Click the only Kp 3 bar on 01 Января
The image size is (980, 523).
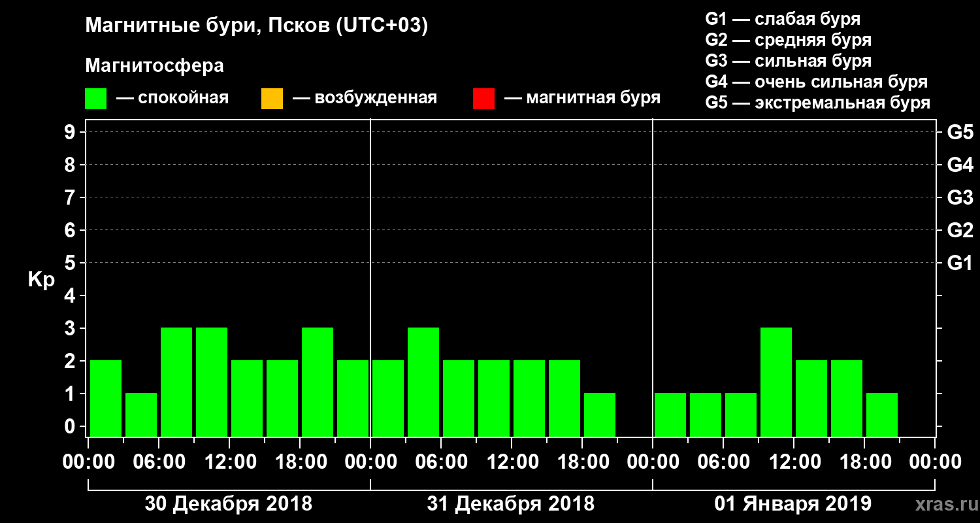tap(776, 382)
